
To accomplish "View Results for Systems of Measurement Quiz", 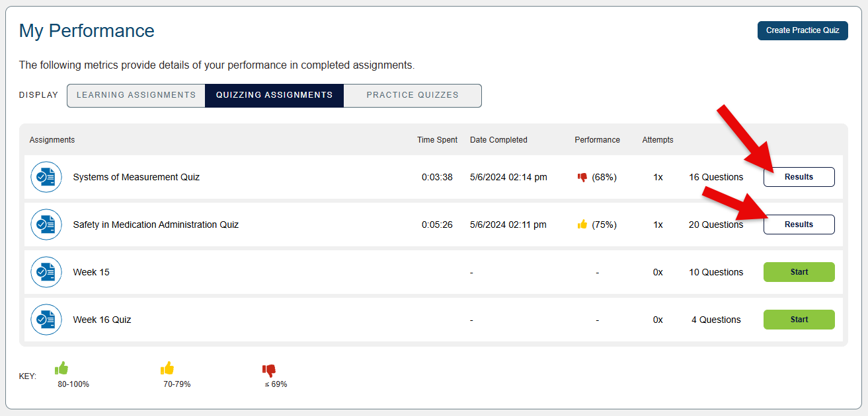I will (x=799, y=177).
